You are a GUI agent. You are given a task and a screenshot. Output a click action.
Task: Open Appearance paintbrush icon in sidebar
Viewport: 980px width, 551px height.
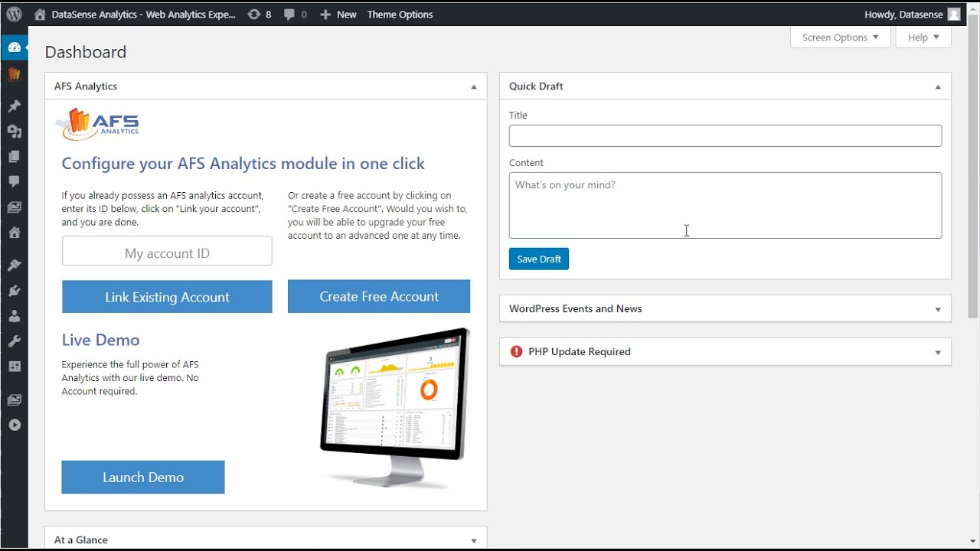[x=14, y=265]
